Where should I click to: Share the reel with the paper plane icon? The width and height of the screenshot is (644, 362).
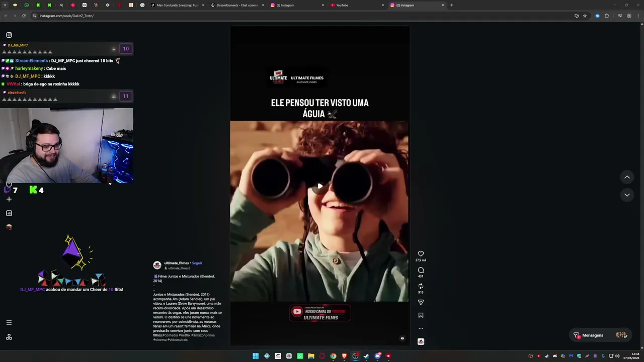pyautogui.click(x=421, y=302)
